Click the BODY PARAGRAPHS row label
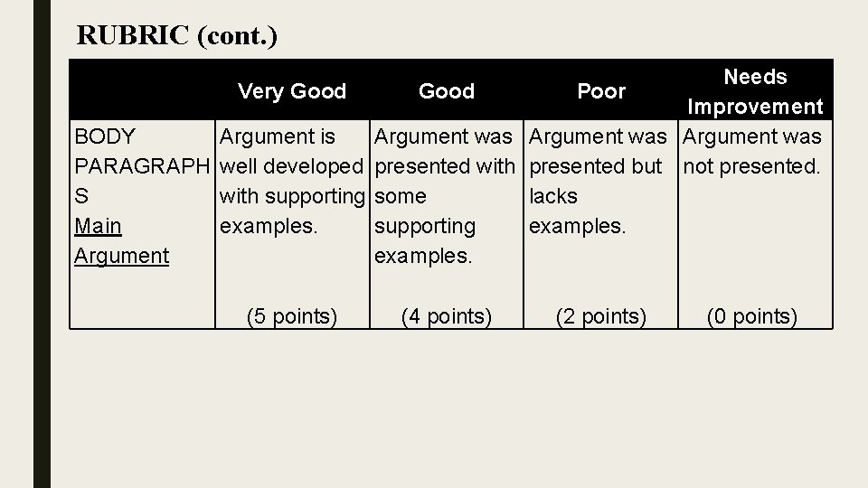 pos(142,166)
